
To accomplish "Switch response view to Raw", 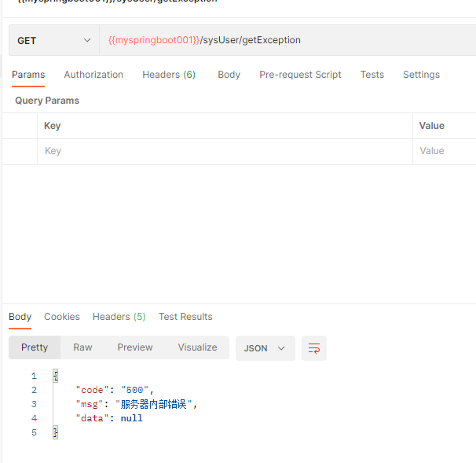I will 82,347.
